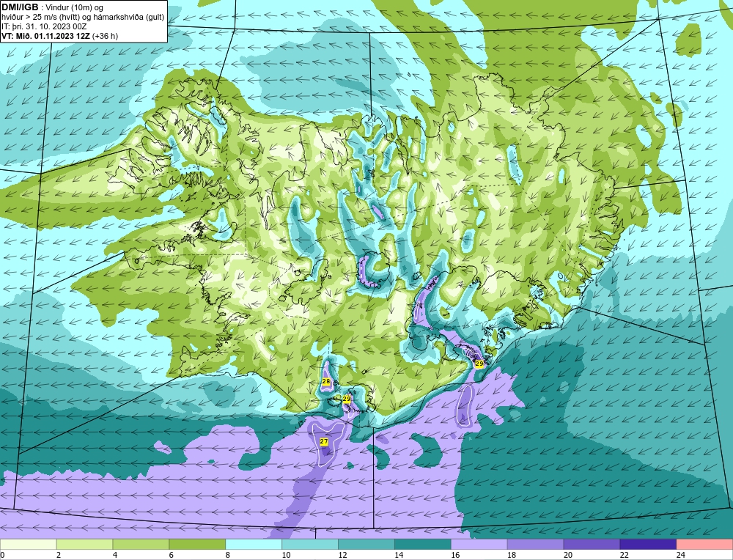Screen dimensions: 733x560
Task: Select the purple 18–20 m/s legend swatch
Action: click(535, 544)
